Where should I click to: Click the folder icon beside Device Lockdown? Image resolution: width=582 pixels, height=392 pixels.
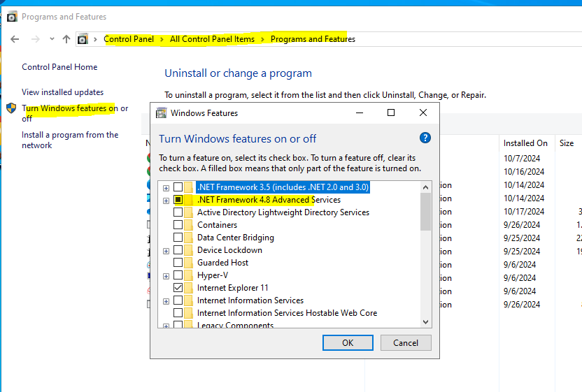[189, 250]
